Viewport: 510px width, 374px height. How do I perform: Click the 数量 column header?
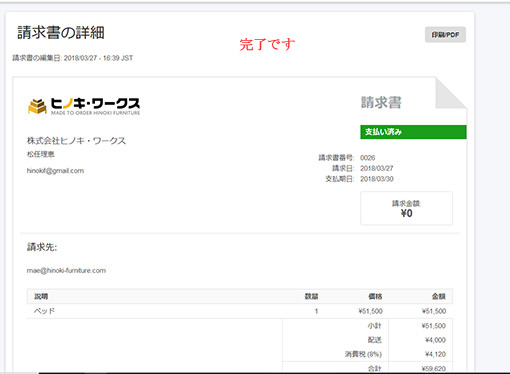(x=311, y=296)
